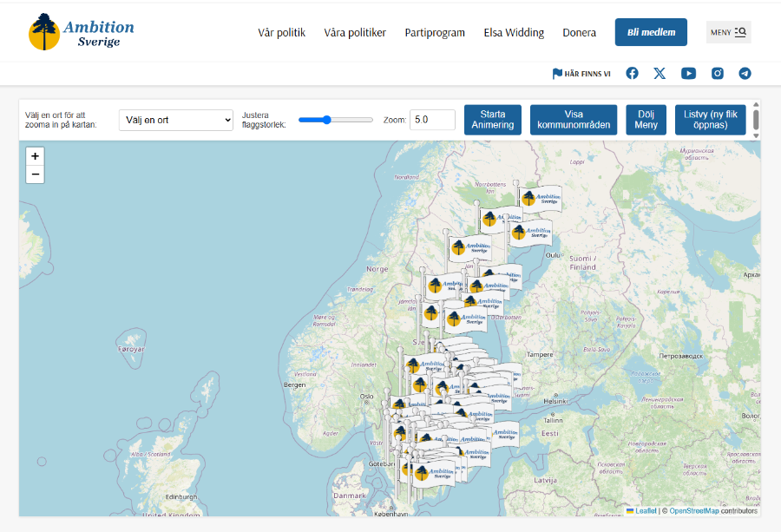Open Listvy in a new tab
The height and width of the screenshot is (532, 781).
pos(710,120)
